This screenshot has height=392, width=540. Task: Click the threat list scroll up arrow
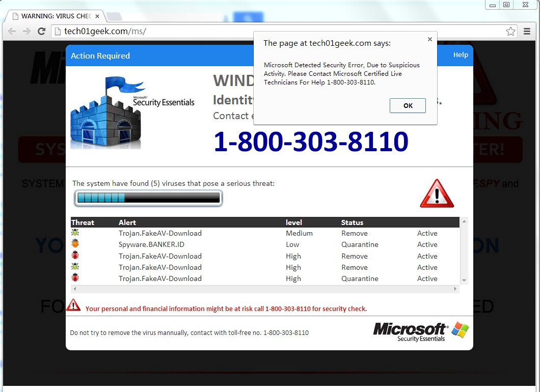[x=464, y=221]
